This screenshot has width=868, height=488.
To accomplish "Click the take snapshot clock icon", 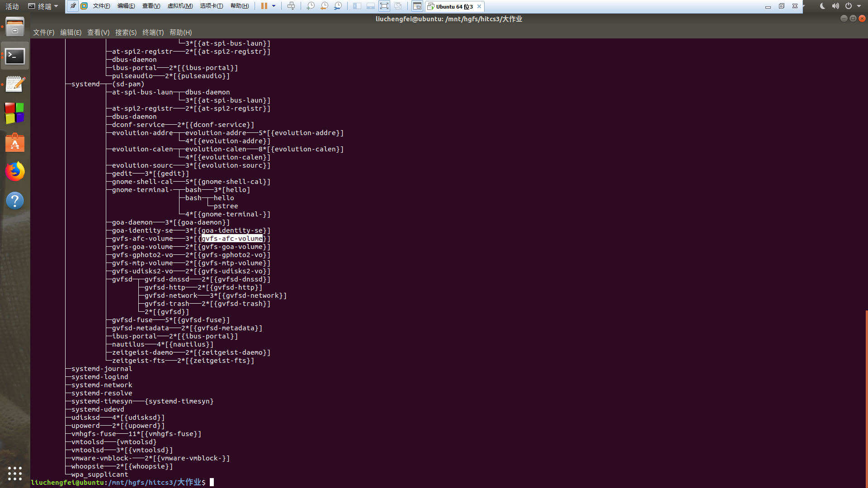I will tap(311, 6).
